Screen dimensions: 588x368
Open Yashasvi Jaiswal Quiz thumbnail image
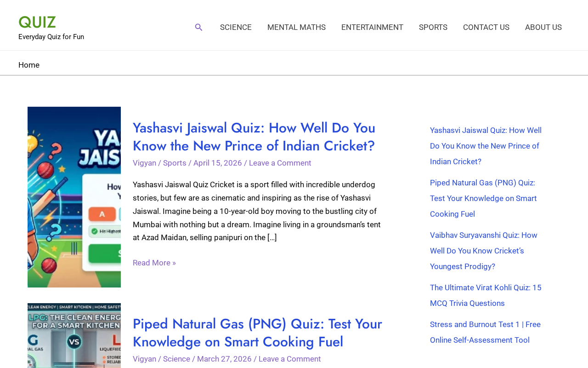[74, 197]
